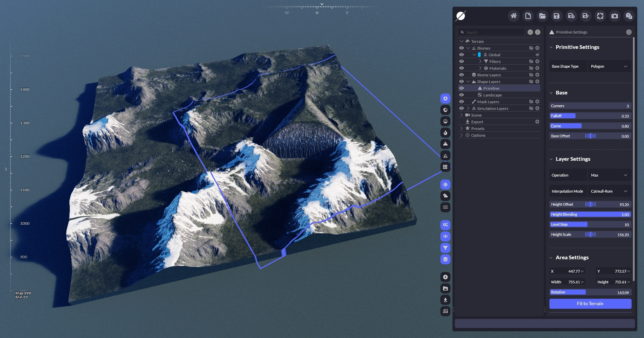Viewport: 644px width, 338px height.
Task: Click the Fit to Terrain button
Action: [x=590, y=303]
